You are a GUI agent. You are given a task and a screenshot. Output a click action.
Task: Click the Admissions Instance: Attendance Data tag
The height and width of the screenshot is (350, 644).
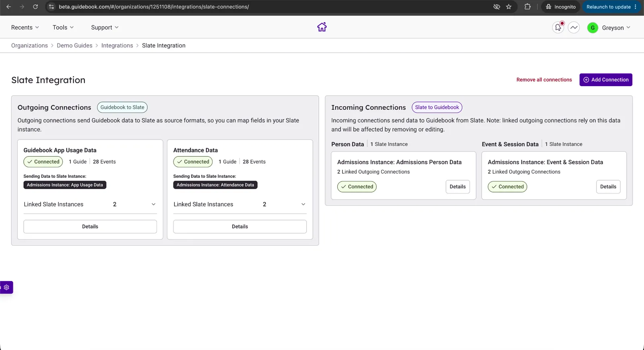215,185
